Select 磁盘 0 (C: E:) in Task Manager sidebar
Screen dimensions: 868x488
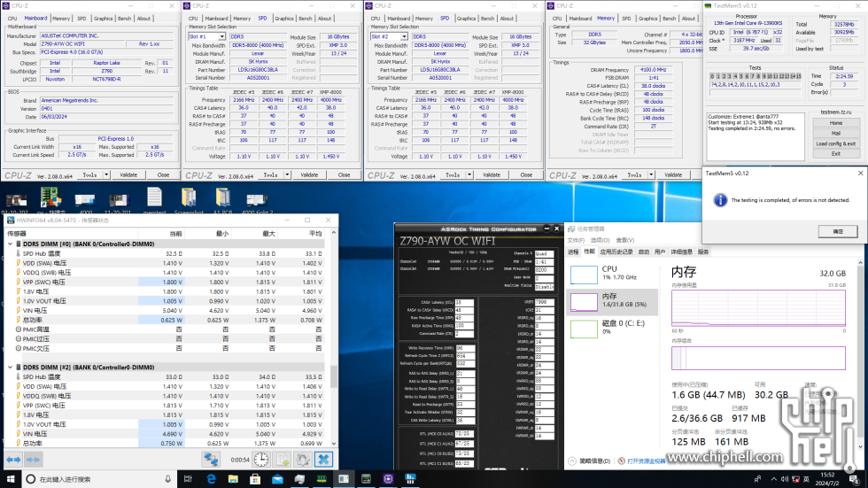tap(612, 328)
